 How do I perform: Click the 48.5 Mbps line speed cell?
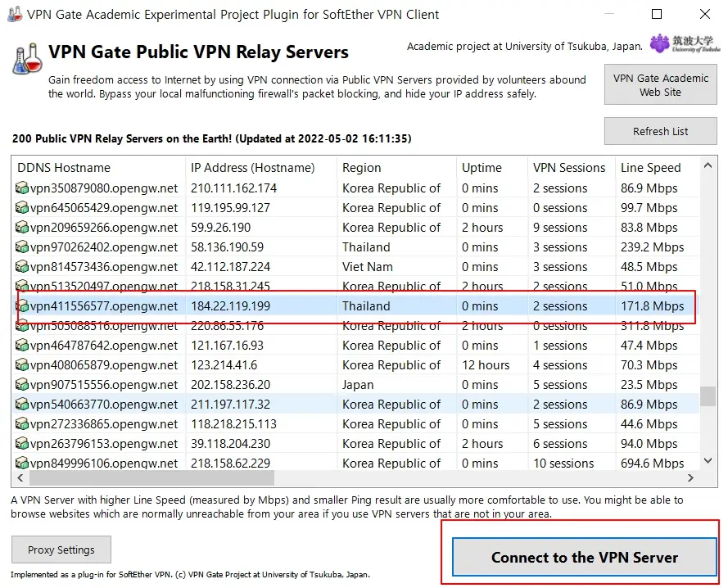(x=649, y=267)
